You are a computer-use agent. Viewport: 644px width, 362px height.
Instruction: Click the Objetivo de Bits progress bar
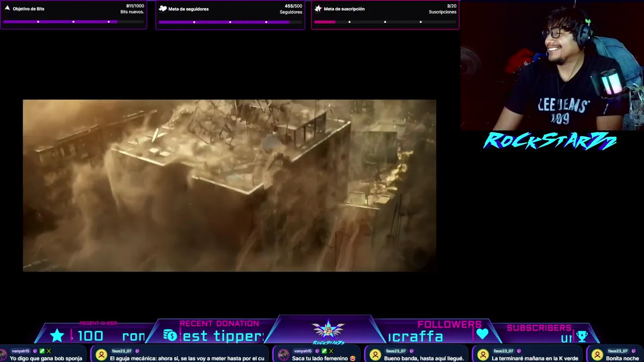[73, 22]
